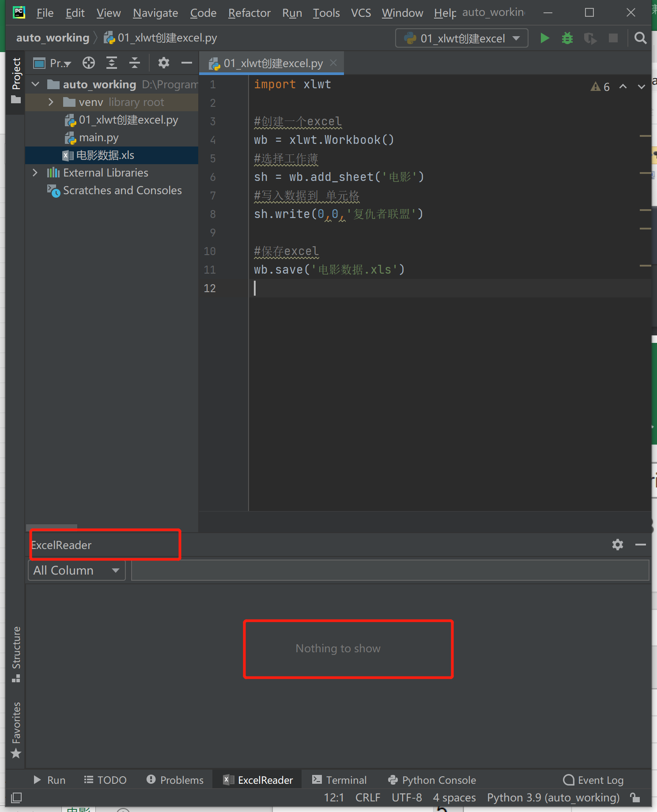Jump to next highlighted warning
Image resolution: width=657 pixels, height=812 pixels.
[642, 86]
